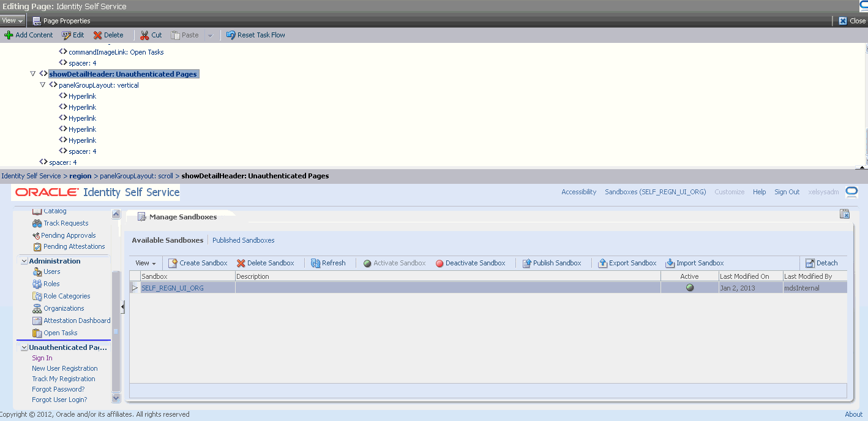This screenshot has width=868, height=421.
Task: Switch to Published Sandboxes tab
Action: [243, 240]
